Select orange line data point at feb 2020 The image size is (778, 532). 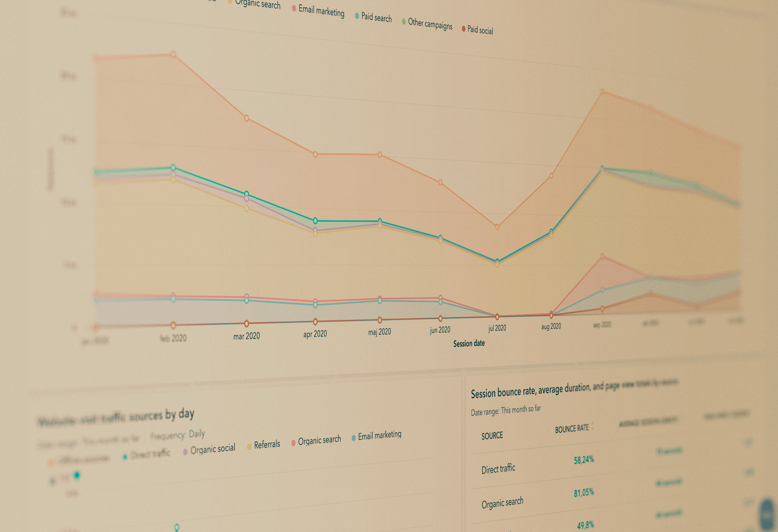[173, 54]
